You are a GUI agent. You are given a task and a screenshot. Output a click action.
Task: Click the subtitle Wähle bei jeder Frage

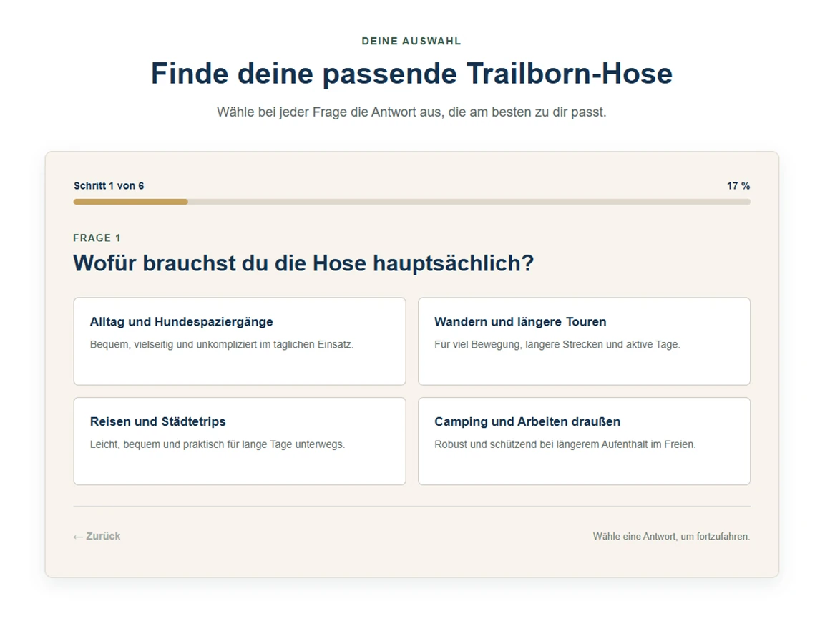click(411, 112)
